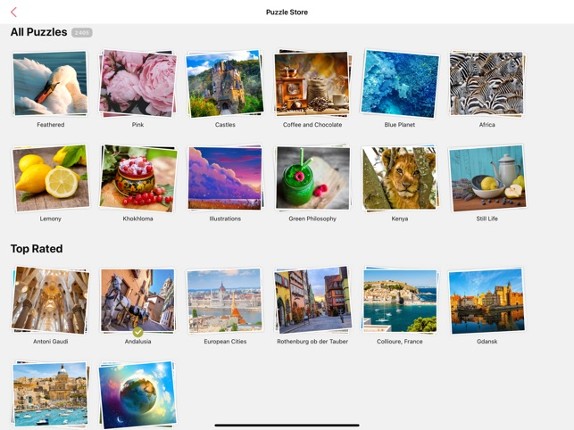Click the Green Philosophy label text
Screen dimensions: 574x430
click(312, 219)
